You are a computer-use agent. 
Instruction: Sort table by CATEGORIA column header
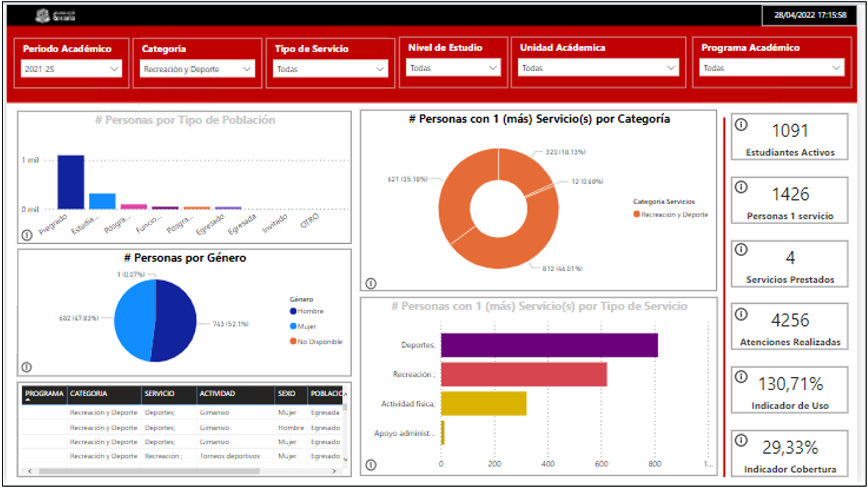(89, 394)
